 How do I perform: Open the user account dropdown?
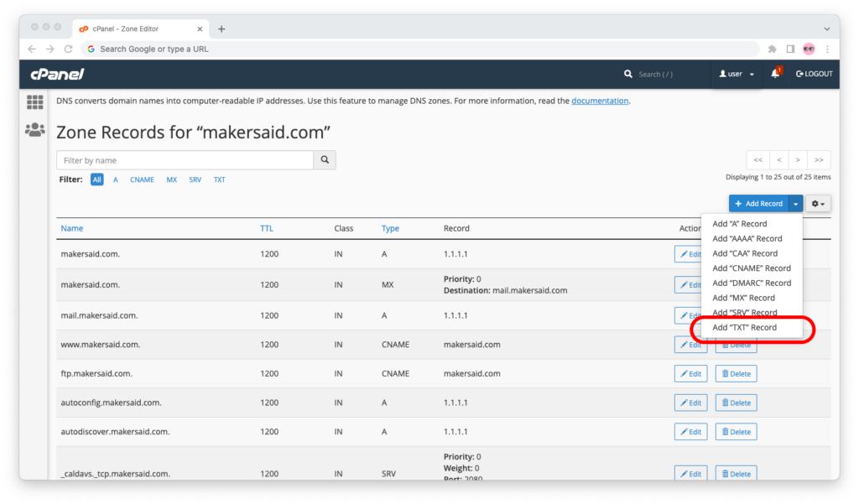tap(737, 74)
